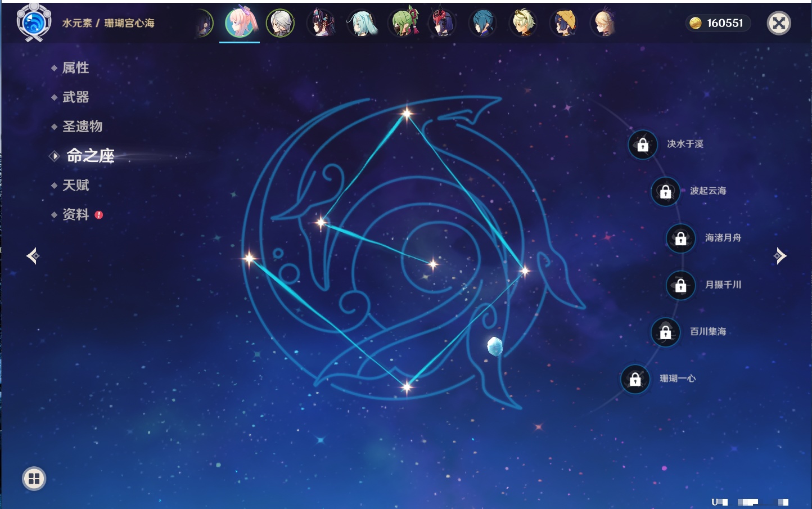Select the short blue-haired character avatar
This screenshot has height=509, width=812.
click(x=483, y=24)
